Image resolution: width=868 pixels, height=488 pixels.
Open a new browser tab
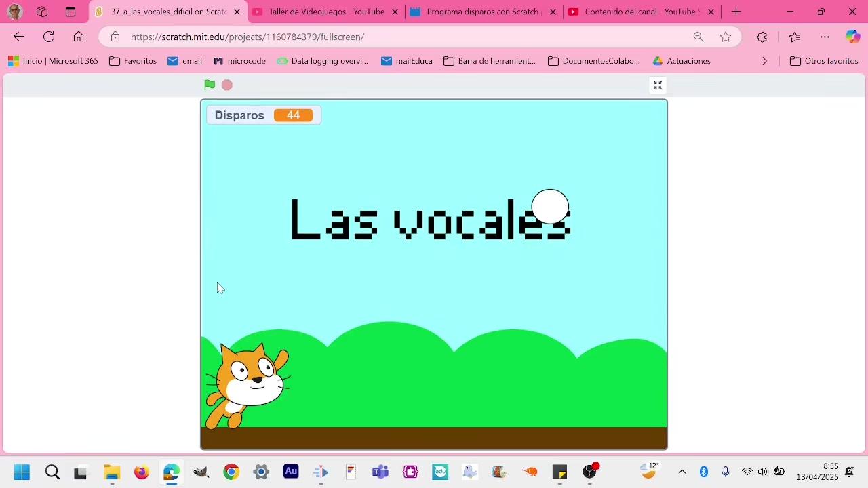pos(736,12)
